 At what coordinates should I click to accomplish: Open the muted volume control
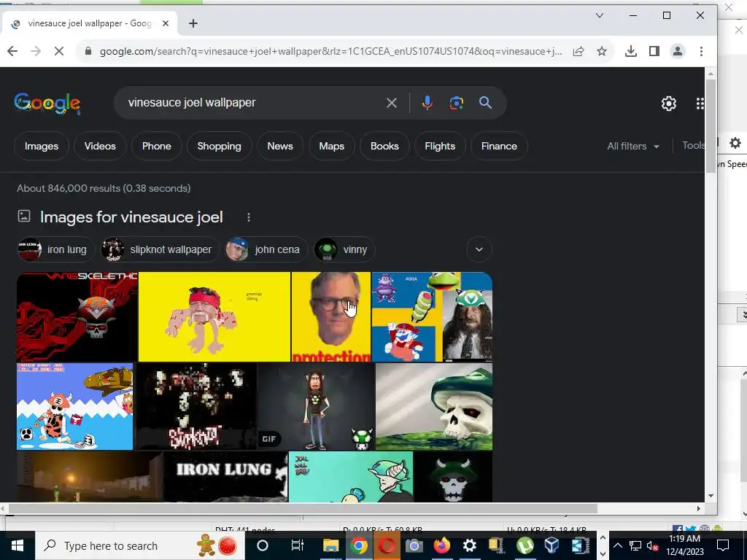tap(652, 545)
